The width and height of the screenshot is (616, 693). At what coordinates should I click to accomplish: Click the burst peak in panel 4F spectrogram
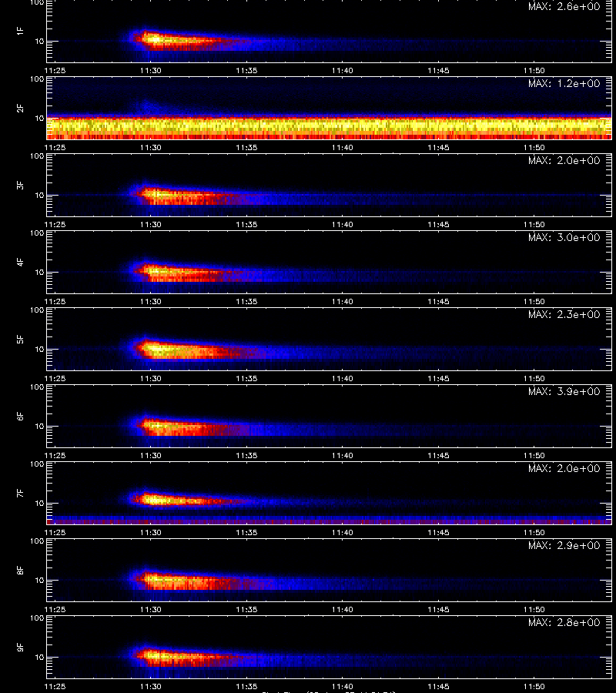click(155, 270)
